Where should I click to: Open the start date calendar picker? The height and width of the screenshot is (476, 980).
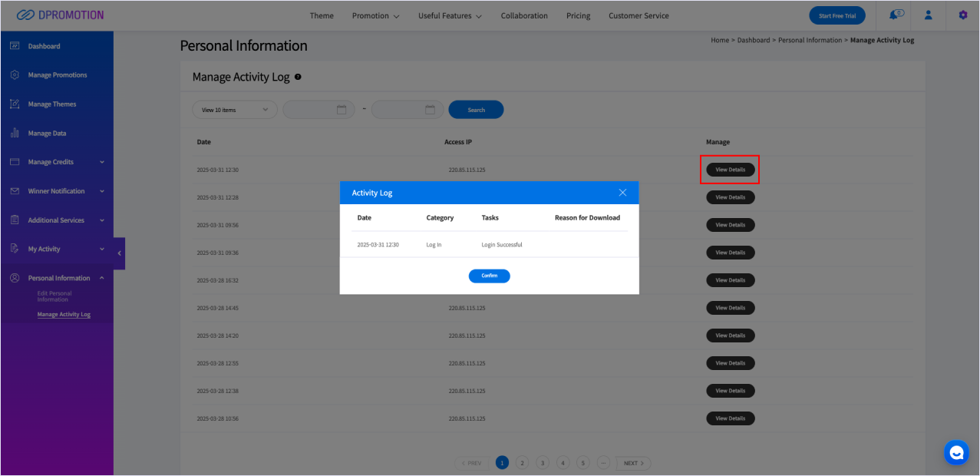342,110
